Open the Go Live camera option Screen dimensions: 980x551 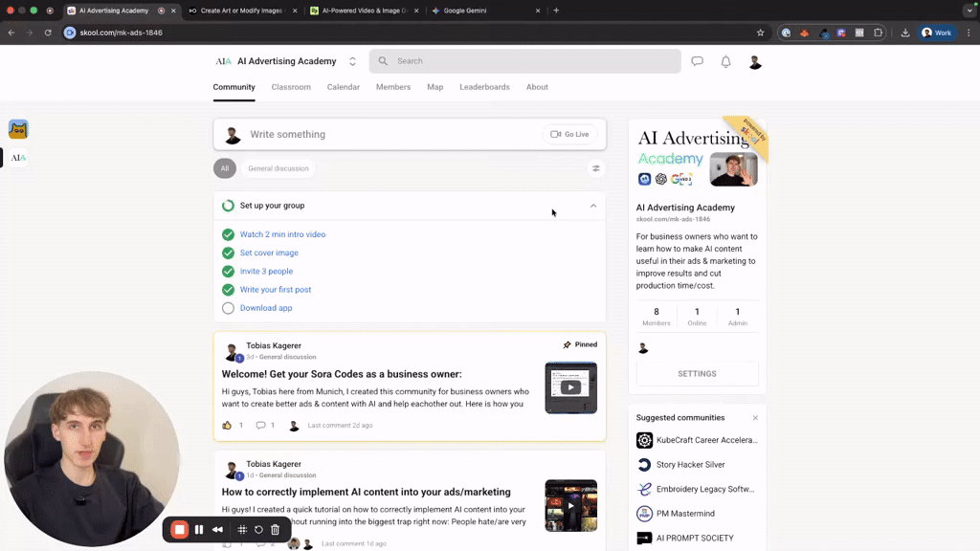coord(569,134)
